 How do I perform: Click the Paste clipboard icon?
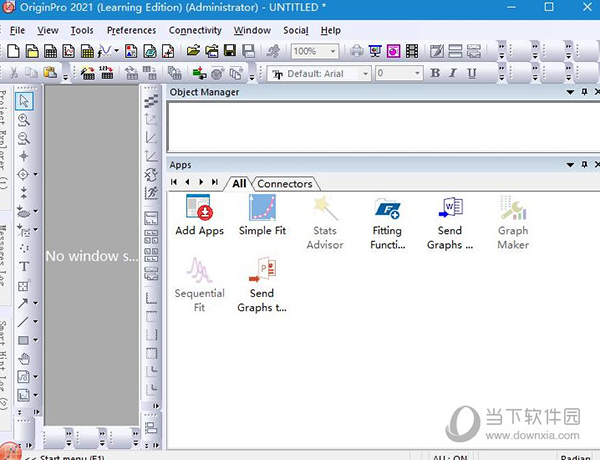tap(50, 72)
